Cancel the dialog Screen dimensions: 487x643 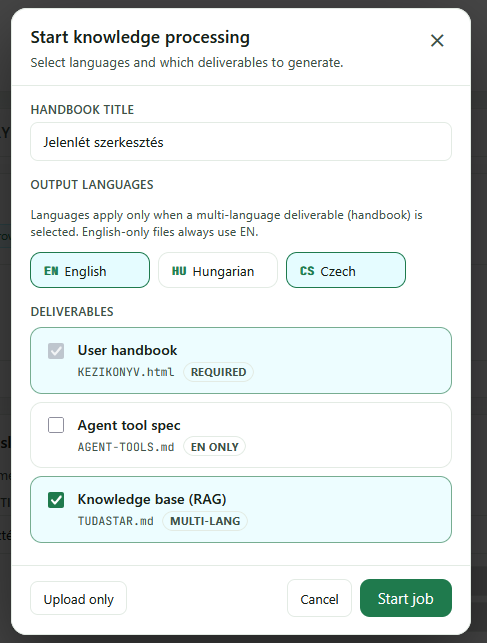319,598
